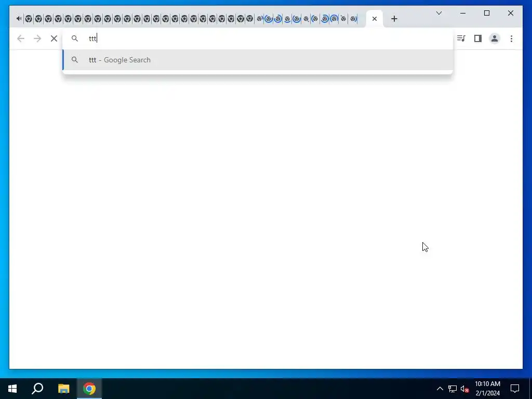The image size is (532, 399).
Task: Click the address bar containing ttt
Action: pos(258,38)
